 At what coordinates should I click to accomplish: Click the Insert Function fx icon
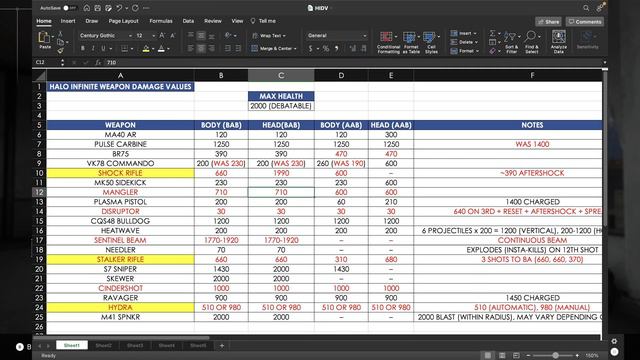tap(98, 62)
